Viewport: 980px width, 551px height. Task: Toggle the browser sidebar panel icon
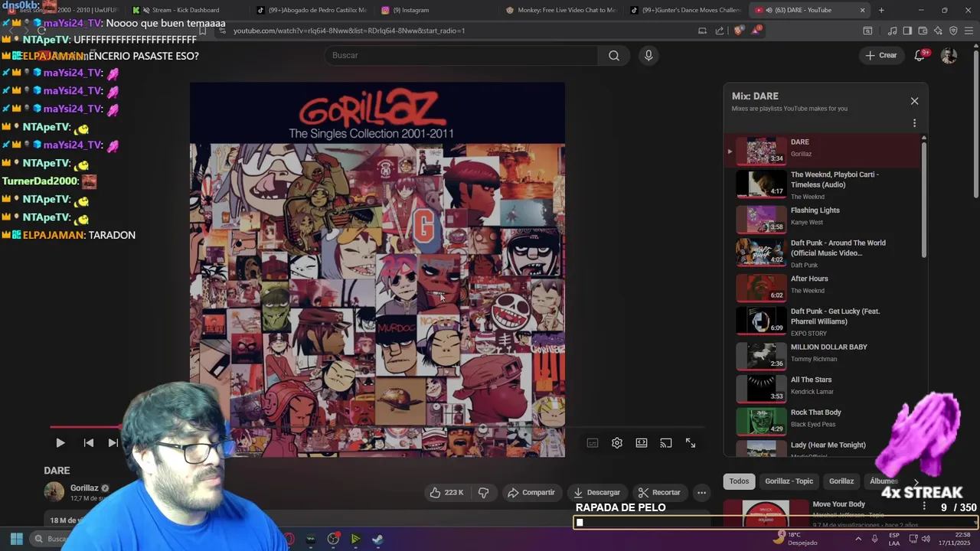pyautogui.click(x=907, y=31)
